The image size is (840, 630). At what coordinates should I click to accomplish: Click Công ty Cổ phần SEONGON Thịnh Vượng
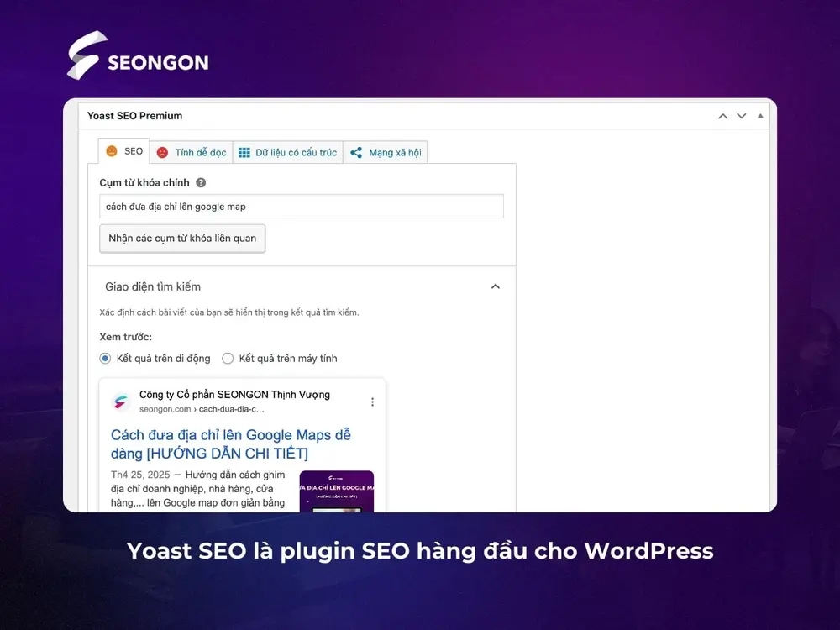coord(234,395)
